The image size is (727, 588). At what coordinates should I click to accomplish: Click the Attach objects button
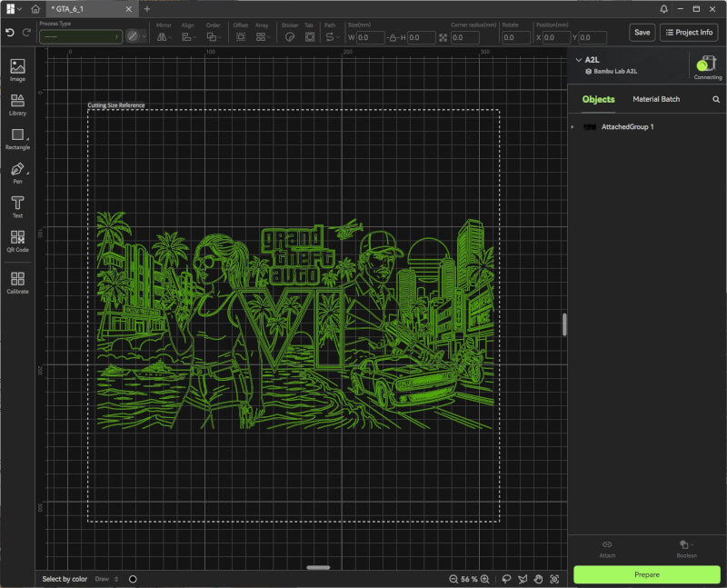607,549
